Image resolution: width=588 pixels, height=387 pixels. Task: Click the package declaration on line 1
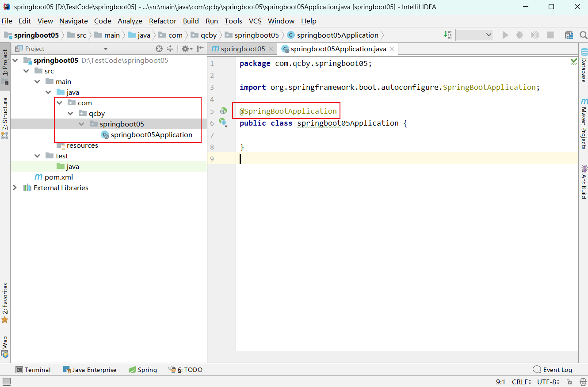[306, 63]
